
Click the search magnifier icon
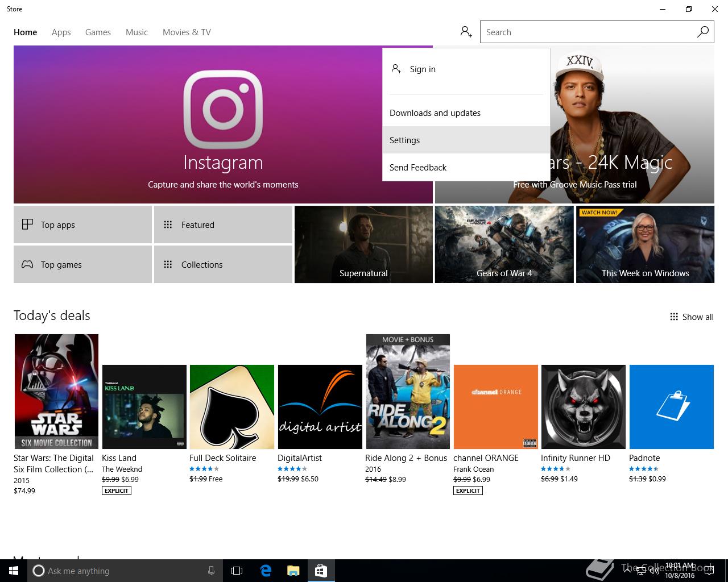[703, 32]
